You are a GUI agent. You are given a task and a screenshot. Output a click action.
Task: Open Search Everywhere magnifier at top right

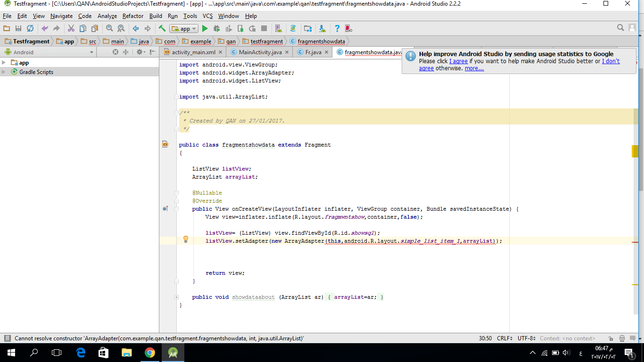click(x=620, y=27)
